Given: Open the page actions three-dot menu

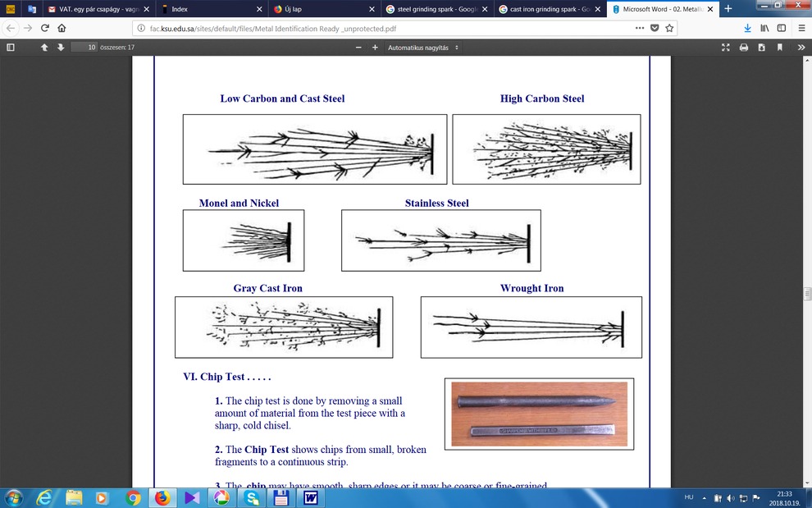Looking at the screenshot, I should (640, 28).
